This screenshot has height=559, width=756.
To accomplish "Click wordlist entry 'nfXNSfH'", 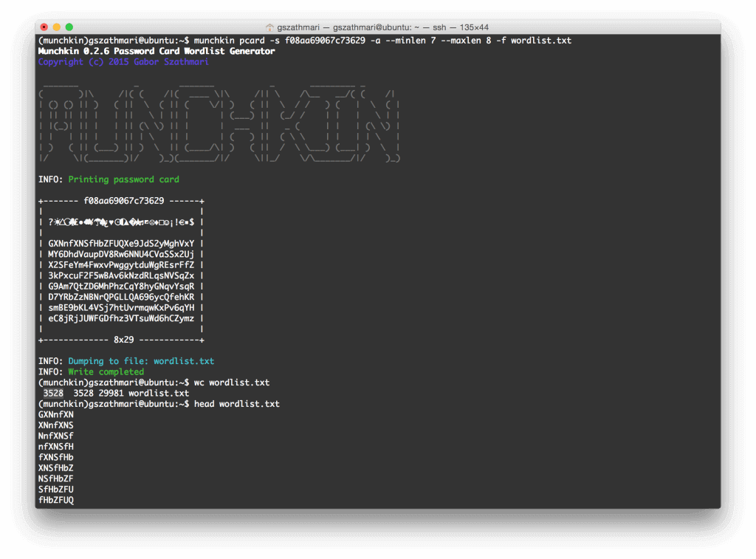I will pyautogui.click(x=56, y=447).
